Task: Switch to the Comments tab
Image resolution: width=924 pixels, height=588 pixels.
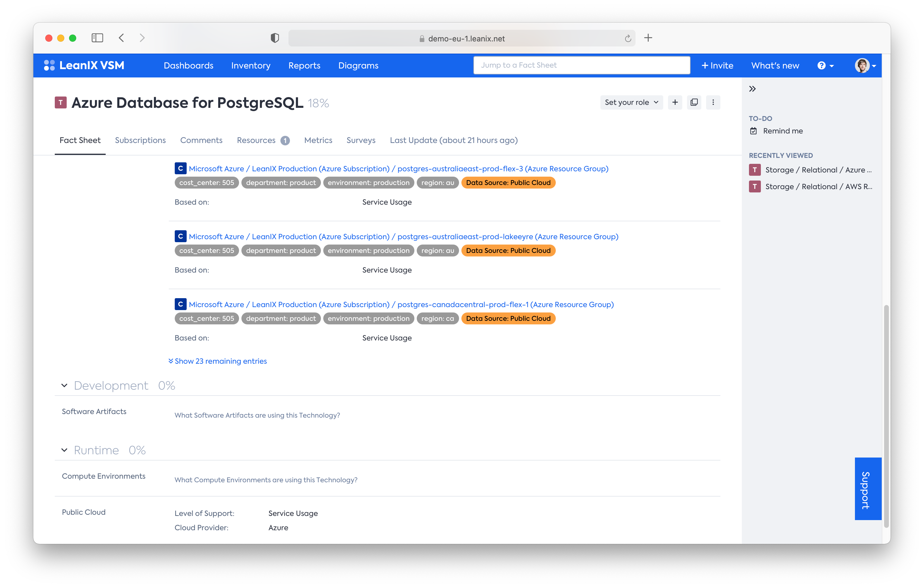Action: 201,140
